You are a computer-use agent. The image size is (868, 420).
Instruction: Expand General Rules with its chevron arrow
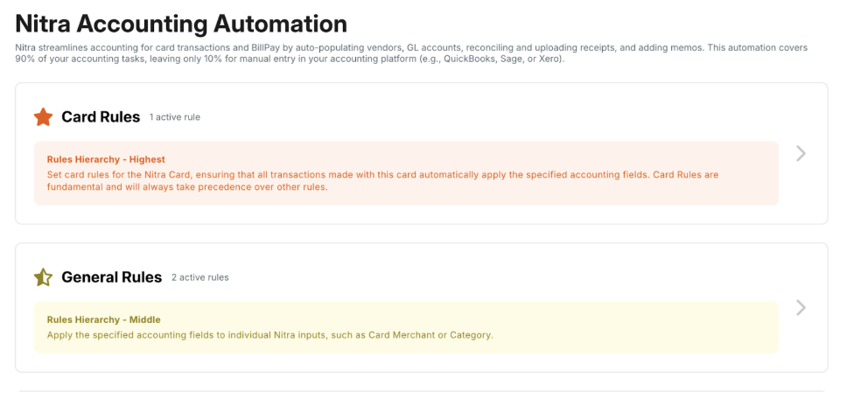(x=801, y=308)
